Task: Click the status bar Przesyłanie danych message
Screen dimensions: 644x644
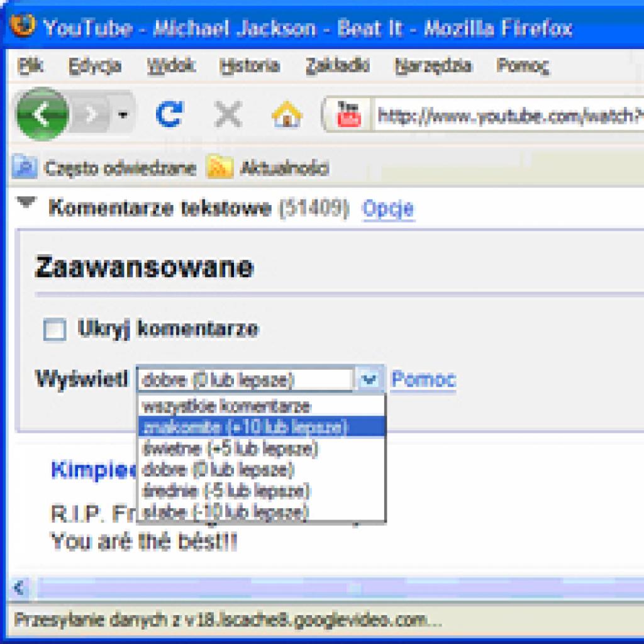Action: [228, 619]
